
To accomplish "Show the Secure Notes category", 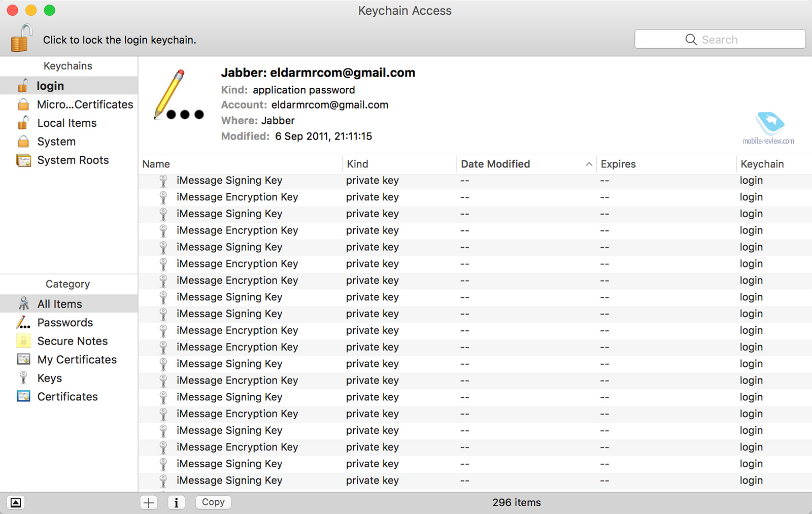I will pos(72,341).
